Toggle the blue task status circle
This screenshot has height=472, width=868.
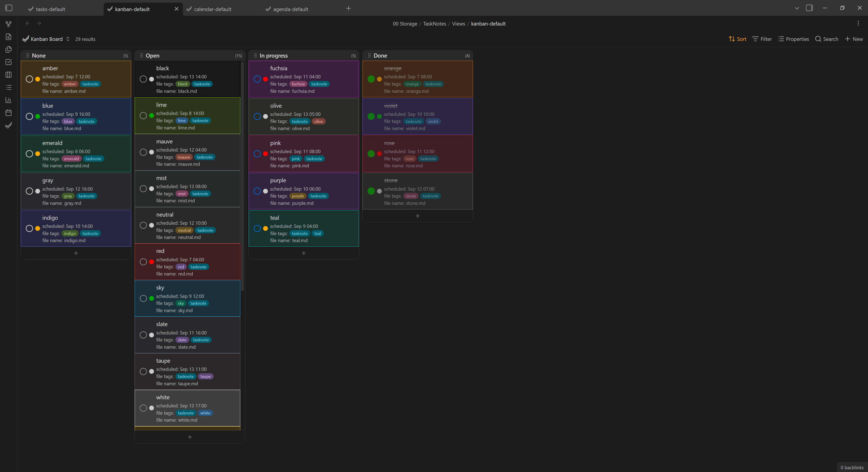[29, 117]
